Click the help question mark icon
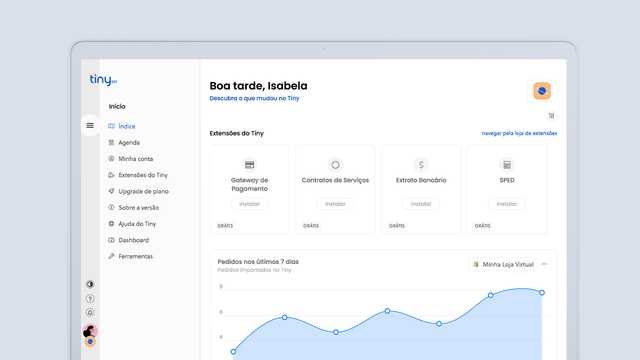640x360 pixels. pyautogui.click(x=90, y=299)
